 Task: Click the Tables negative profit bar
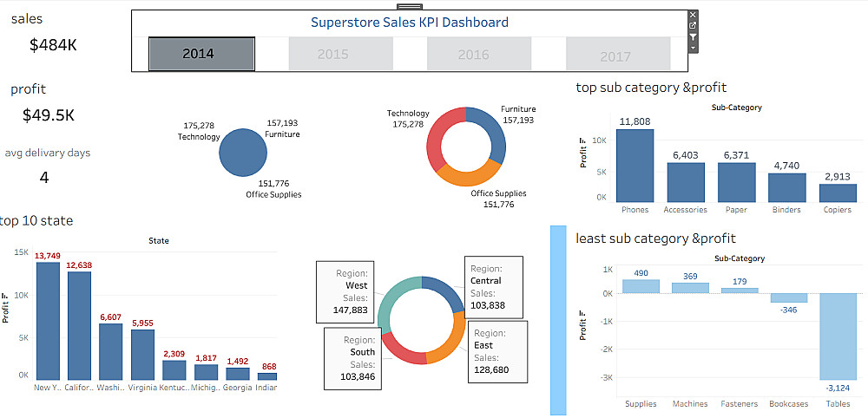click(838, 336)
